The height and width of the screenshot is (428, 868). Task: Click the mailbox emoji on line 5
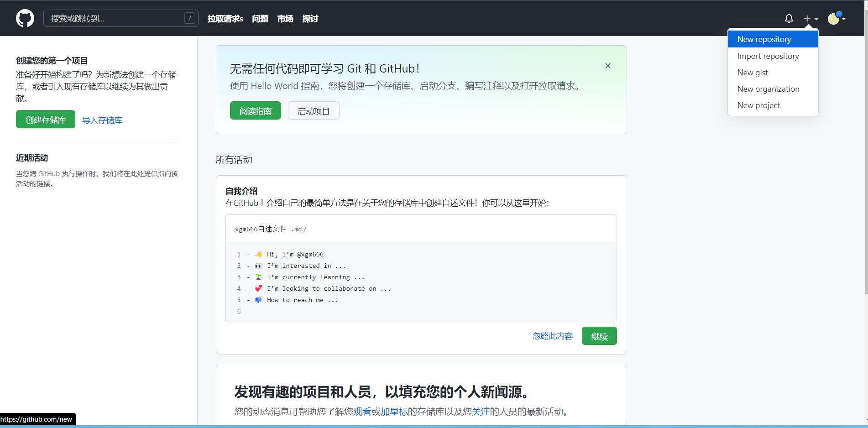point(259,300)
